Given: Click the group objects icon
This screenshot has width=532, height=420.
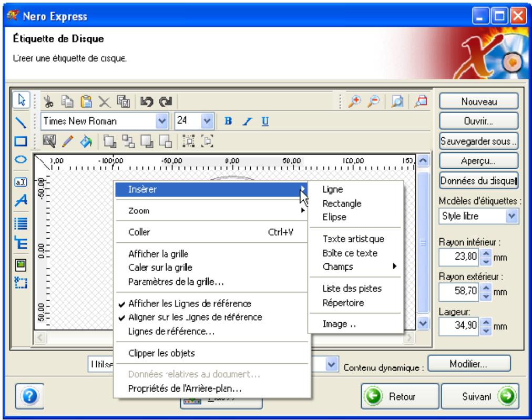Looking at the screenshot, I should 189,141.
